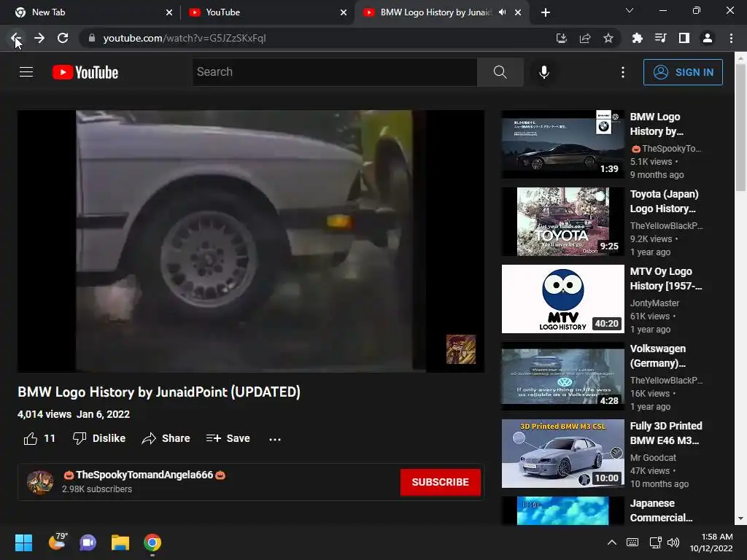Mute tab via the speaker icon
747x560 pixels.
502,12
